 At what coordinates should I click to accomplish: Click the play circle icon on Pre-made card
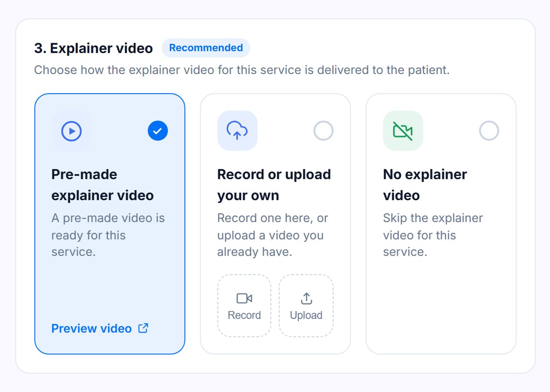[72, 131]
